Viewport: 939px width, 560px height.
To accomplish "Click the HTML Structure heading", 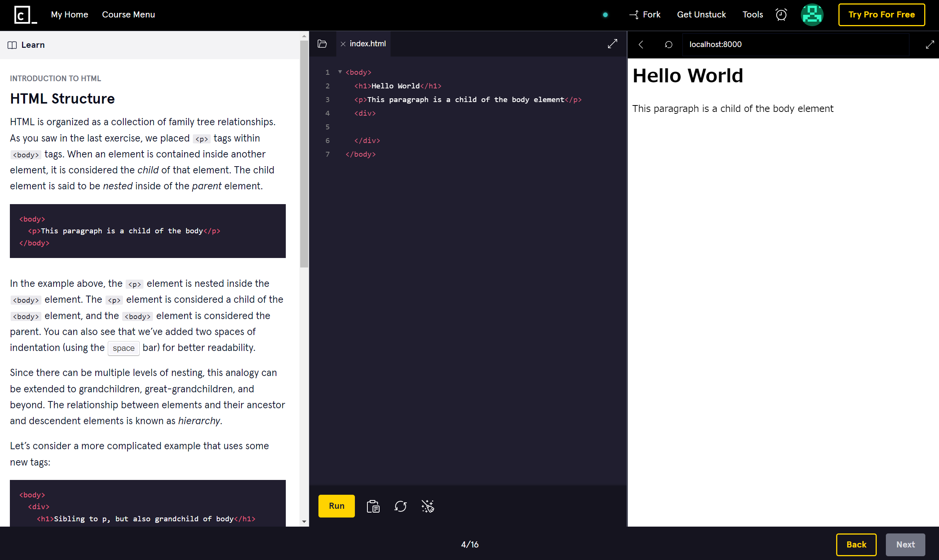I will tap(62, 99).
